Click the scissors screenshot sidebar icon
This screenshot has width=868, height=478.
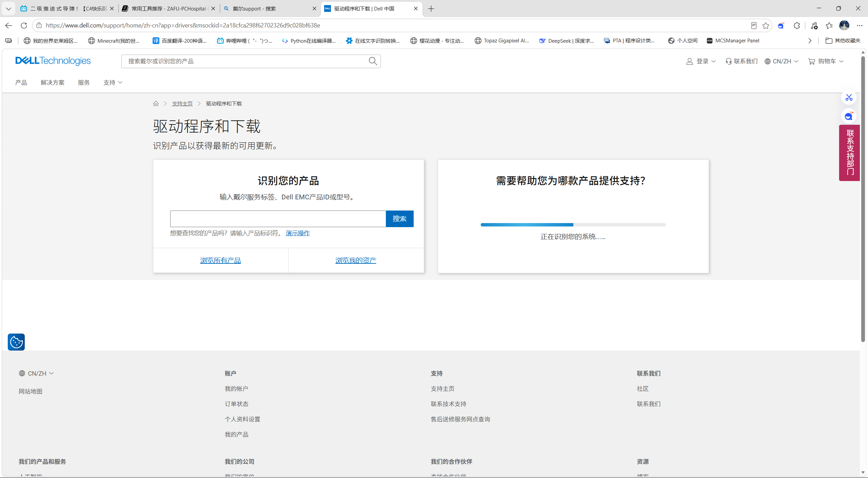[x=849, y=98]
